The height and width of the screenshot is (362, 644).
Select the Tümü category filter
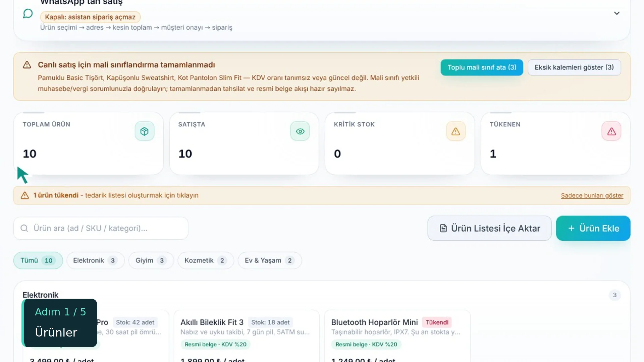38,260
